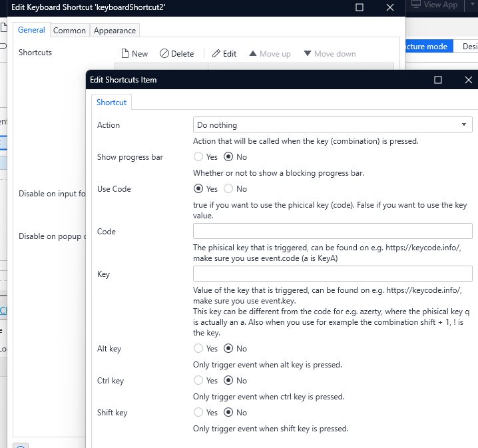Enable Alt key Yes option
The image size is (478, 448).
pyautogui.click(x=198, y=349)
